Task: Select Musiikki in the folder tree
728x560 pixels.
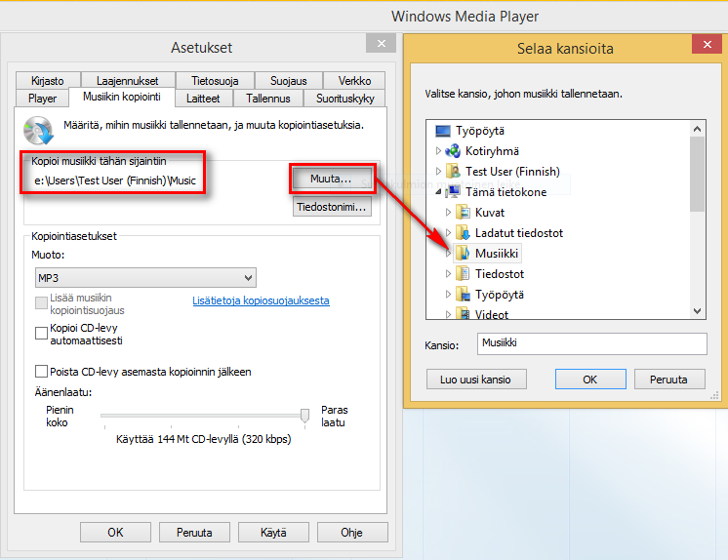Action: 496,253
